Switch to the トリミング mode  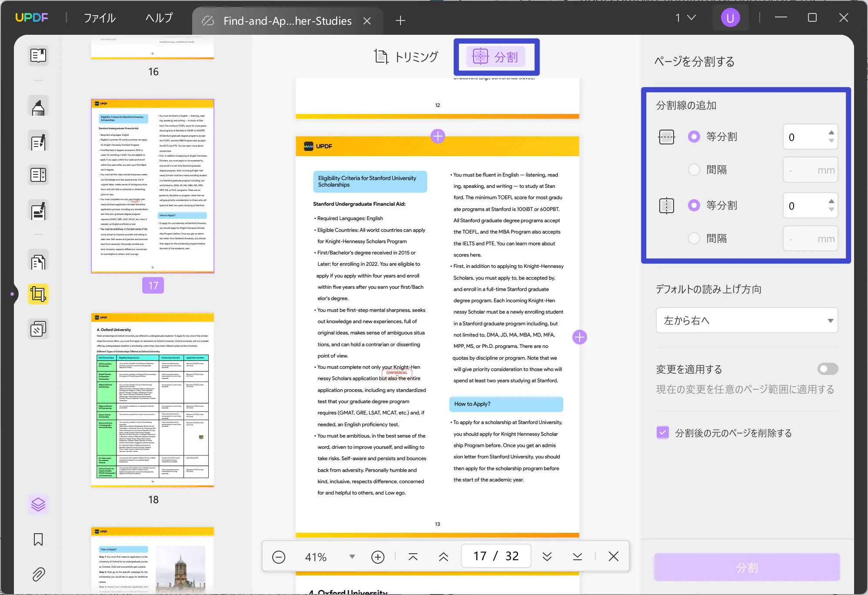[406, 57]
